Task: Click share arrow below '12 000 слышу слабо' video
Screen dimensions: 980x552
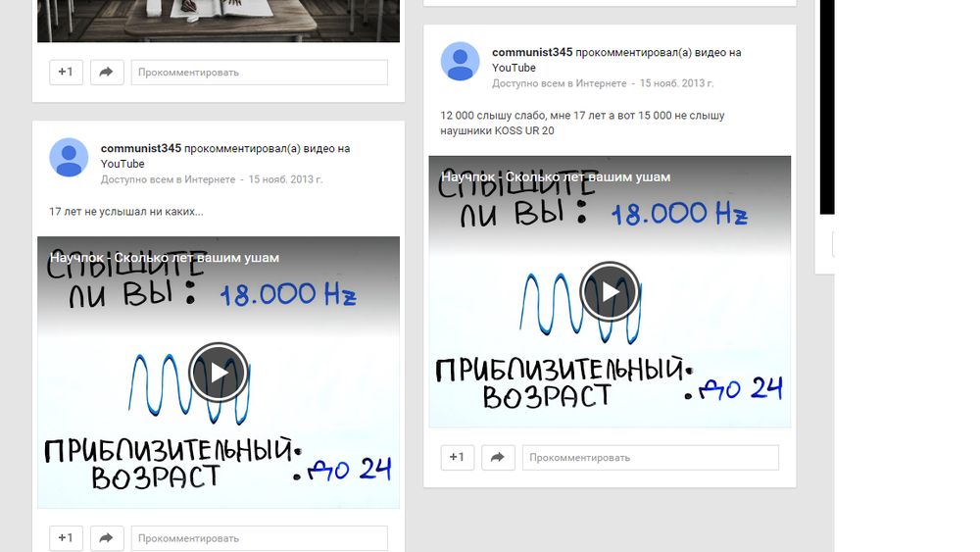Action: (498, 458)
